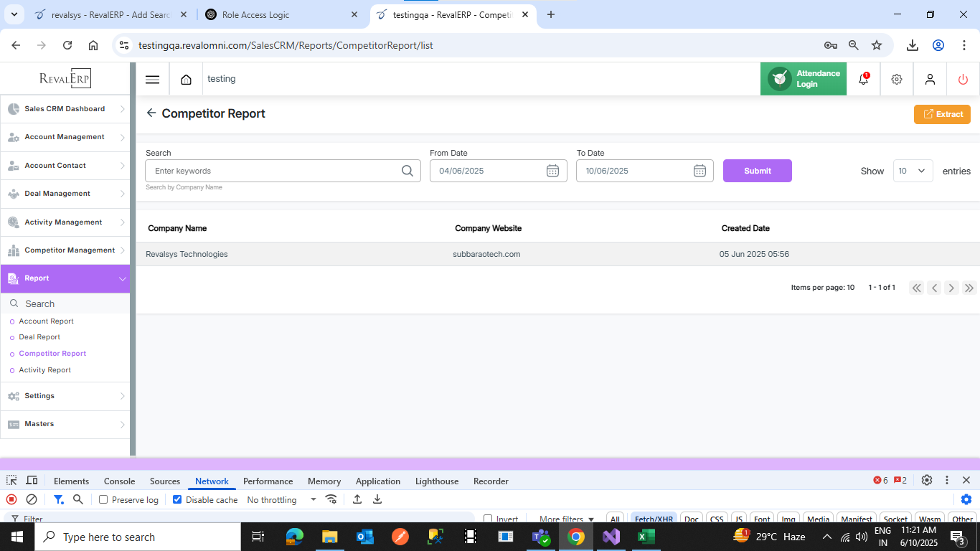Click the user profile icon
The image size is (980, 551).
tap(930, 80)
